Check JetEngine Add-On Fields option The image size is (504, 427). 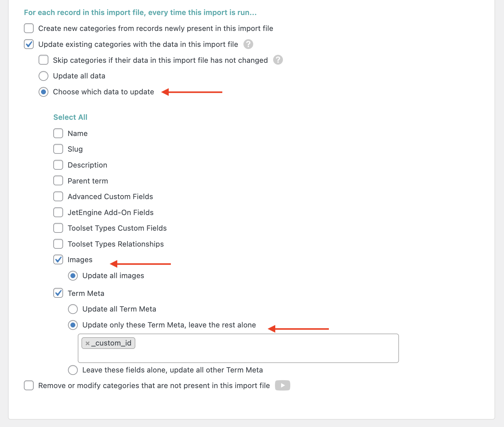click(x=58, y=213)
